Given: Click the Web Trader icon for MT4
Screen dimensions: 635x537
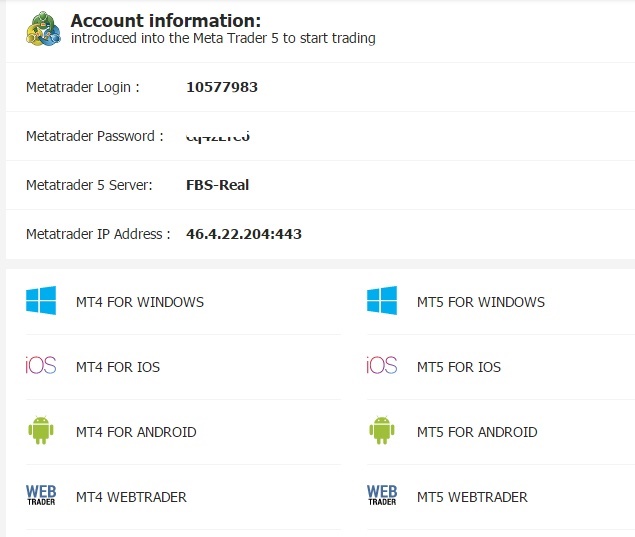Looking at the screenshot, I should coord(41,495).
